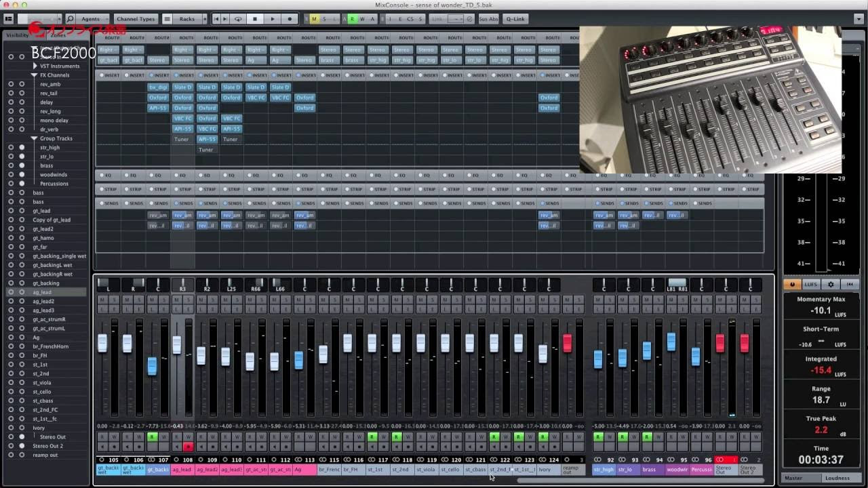Click the window layout setup icon top left
The height and width of the screenshot is (488, 868).
click(9, 18)
